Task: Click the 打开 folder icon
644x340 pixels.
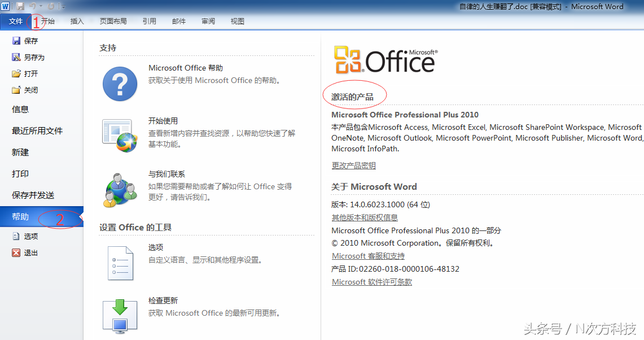Action: coord(16,73)
